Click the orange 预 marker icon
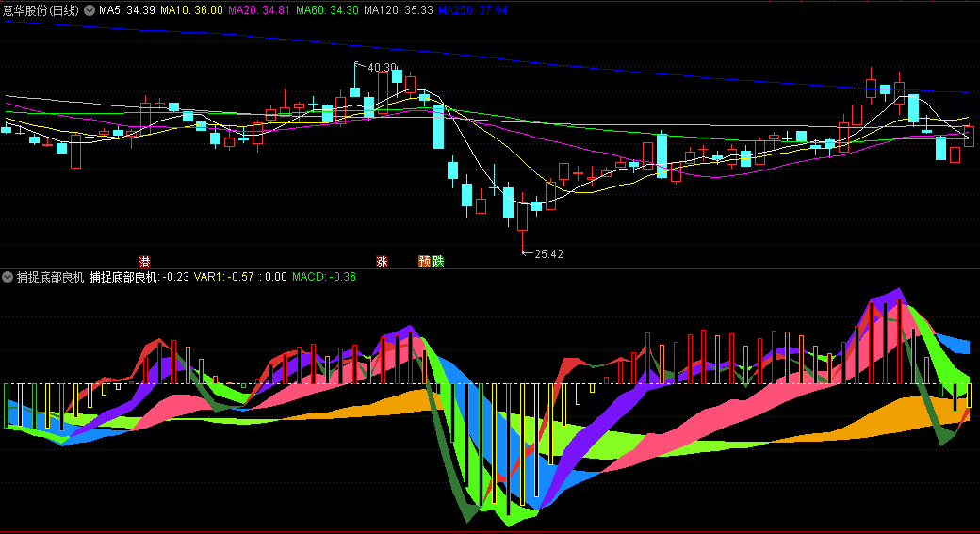 pyautogui.click(x=425, y=261)
